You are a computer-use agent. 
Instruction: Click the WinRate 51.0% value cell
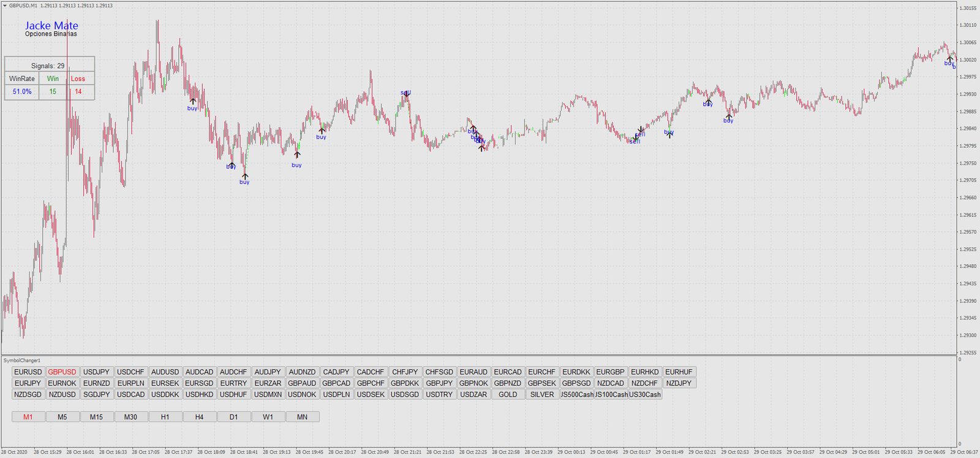[22, 92]
